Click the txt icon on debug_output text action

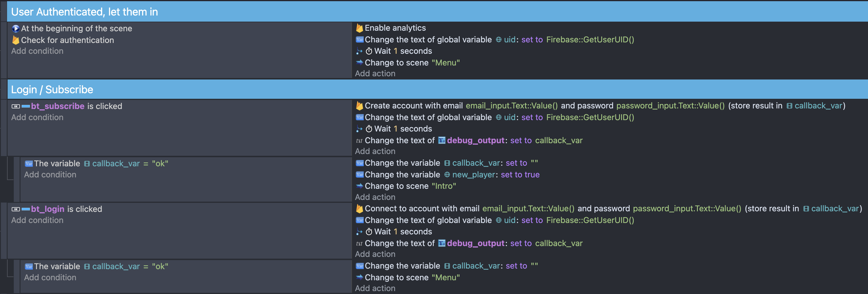tap(358, 140)
